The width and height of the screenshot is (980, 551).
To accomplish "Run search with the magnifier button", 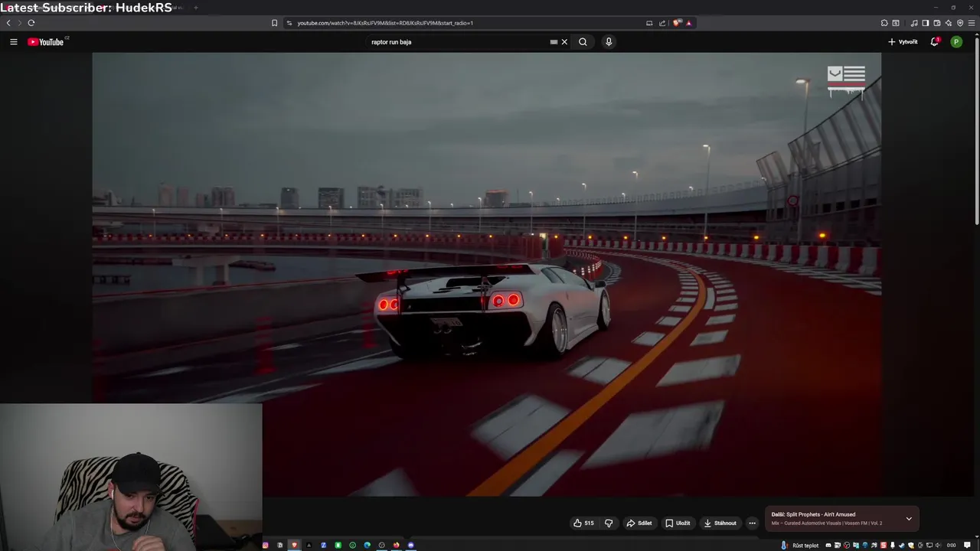I will (x=583, y=42).
